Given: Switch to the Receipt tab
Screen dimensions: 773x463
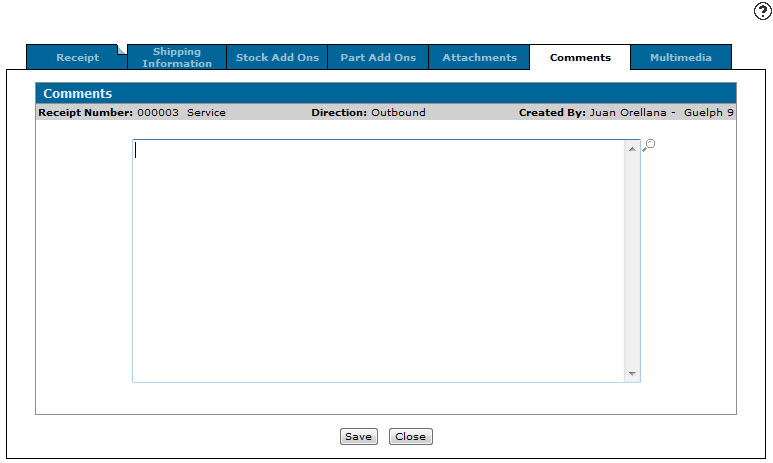Looking at the screenshot, I should (77, 57).
